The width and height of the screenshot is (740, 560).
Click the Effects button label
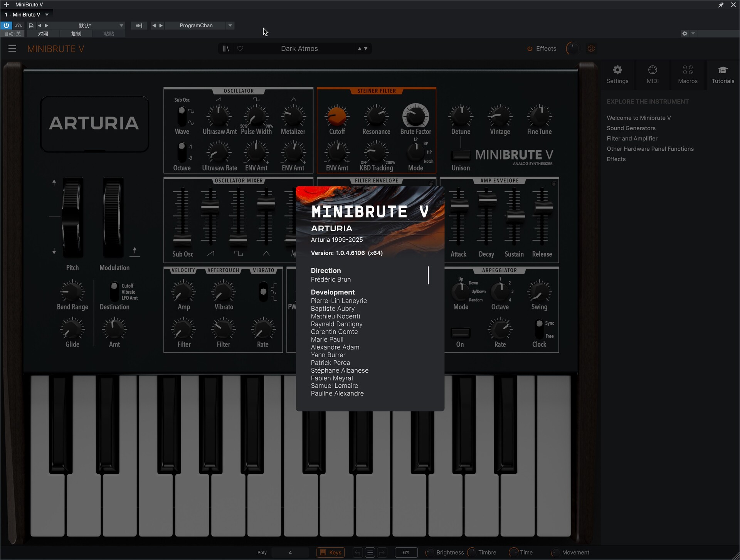pos(546,49)
